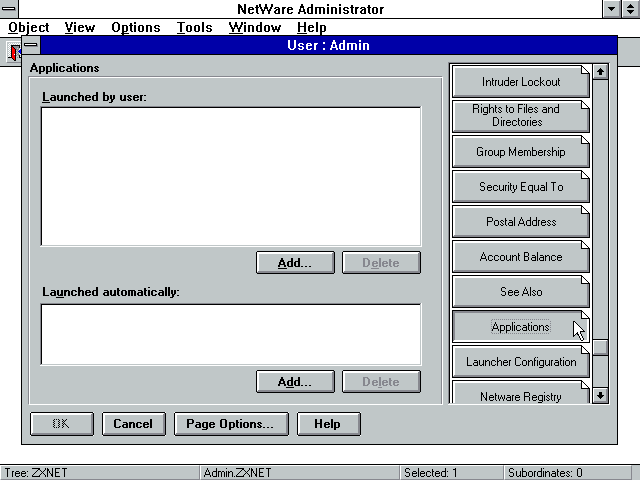Click Admin.ZXNET in the status bar
The height and width of the screenshot is (480, 640).
237,473
